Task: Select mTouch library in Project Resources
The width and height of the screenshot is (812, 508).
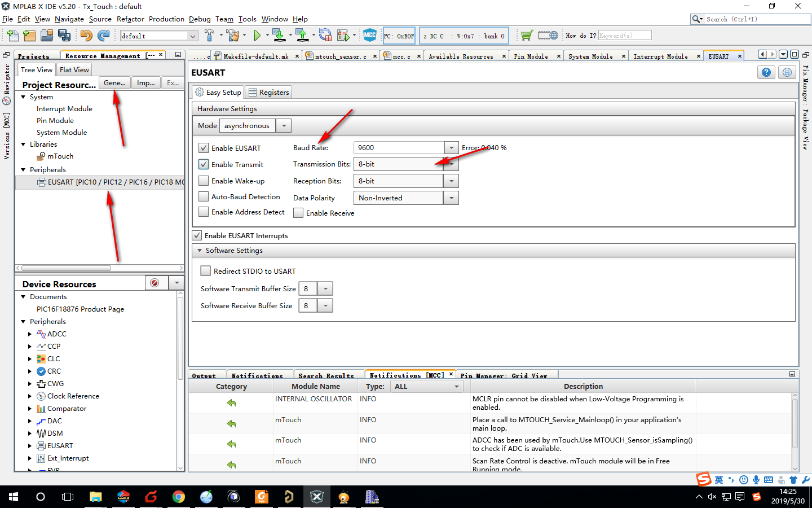Action: coord(60,156)
